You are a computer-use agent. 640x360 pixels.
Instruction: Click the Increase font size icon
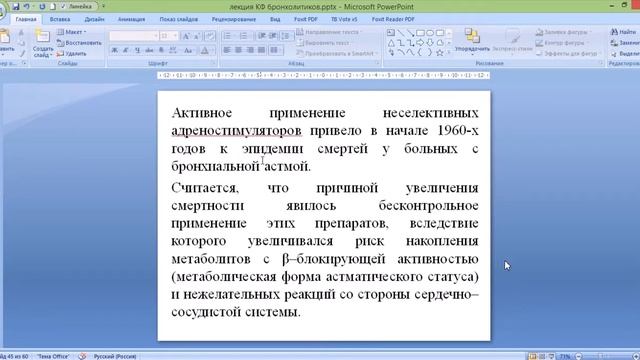[186, 36]
